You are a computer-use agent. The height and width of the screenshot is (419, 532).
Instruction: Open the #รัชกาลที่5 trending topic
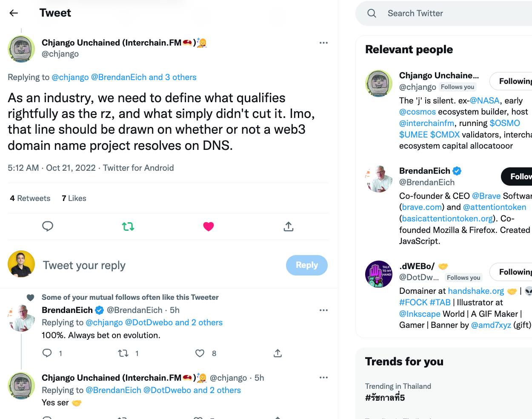pos(385,398)
